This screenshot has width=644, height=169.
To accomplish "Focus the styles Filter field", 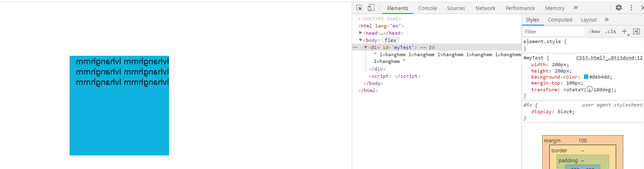I will pyautogui.click(x=554, y=31).
